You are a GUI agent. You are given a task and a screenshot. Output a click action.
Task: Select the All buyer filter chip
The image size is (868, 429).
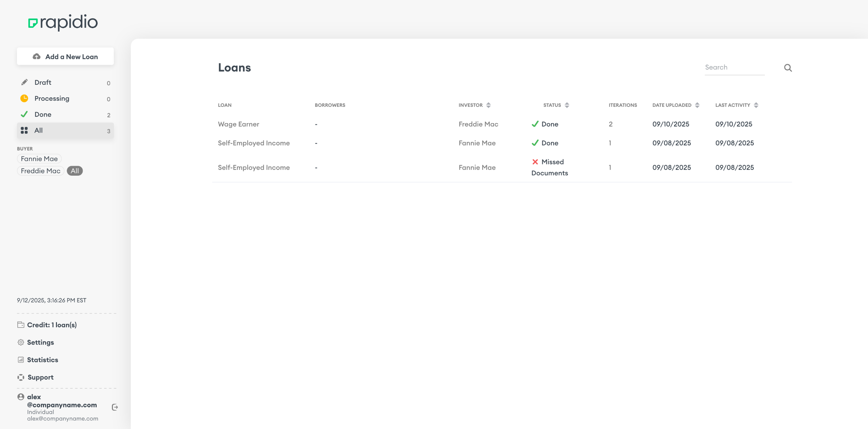point(75,171)
